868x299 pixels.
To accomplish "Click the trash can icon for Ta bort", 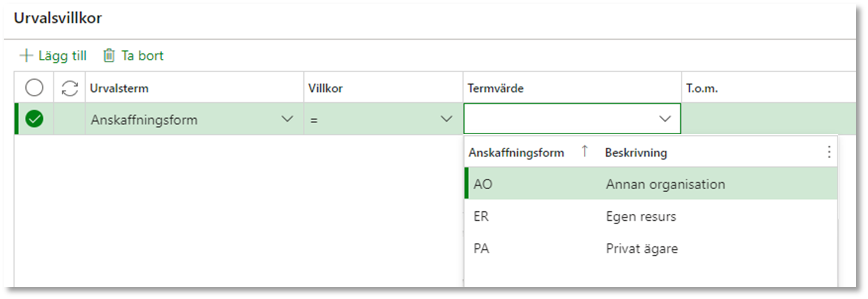I will pyautogui.click(x=109, y=55).
